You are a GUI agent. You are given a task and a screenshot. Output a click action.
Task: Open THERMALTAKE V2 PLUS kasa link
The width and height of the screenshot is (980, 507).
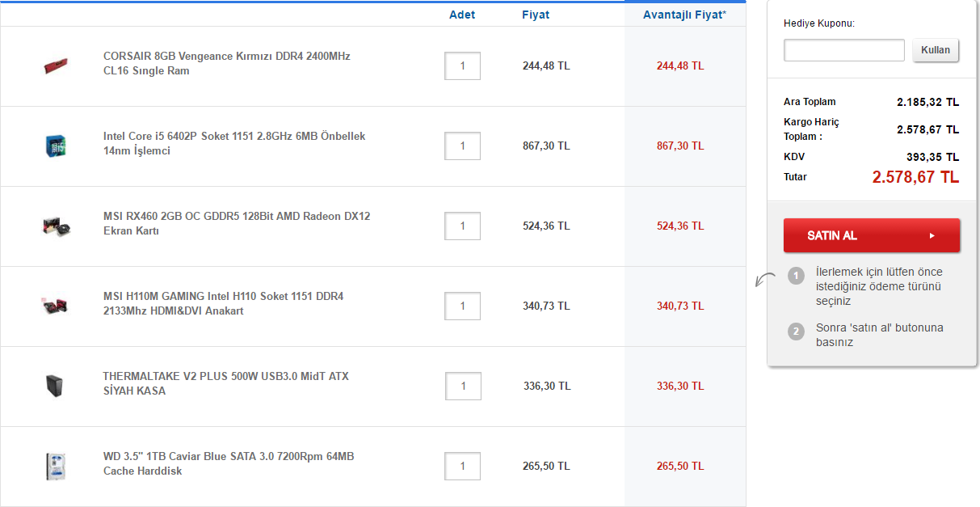click(225, 383)
